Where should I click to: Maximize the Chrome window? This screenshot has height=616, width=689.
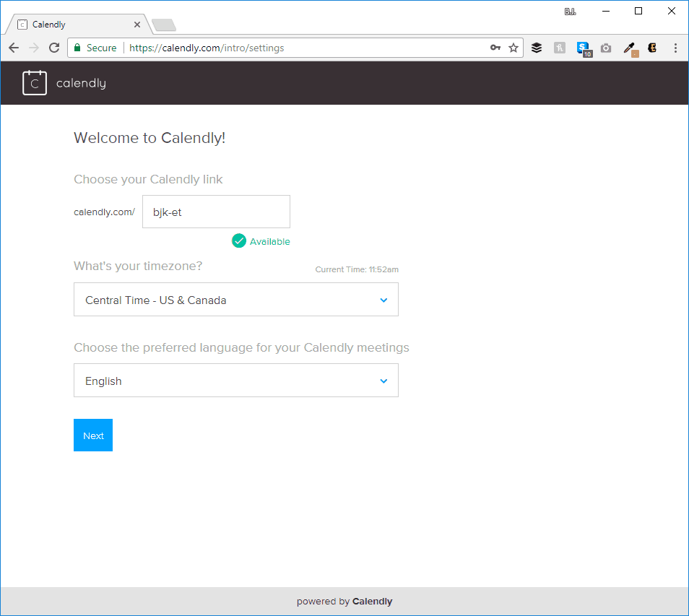pos(638,11)
